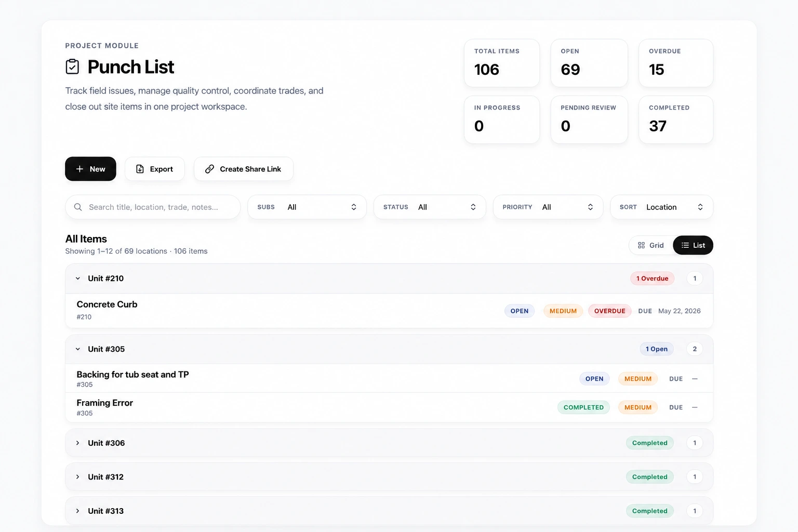This screenshot has width=798, height=532.
Task: Click MEDIUM priority tag on Concrete Curb
Action: [563, 311]
